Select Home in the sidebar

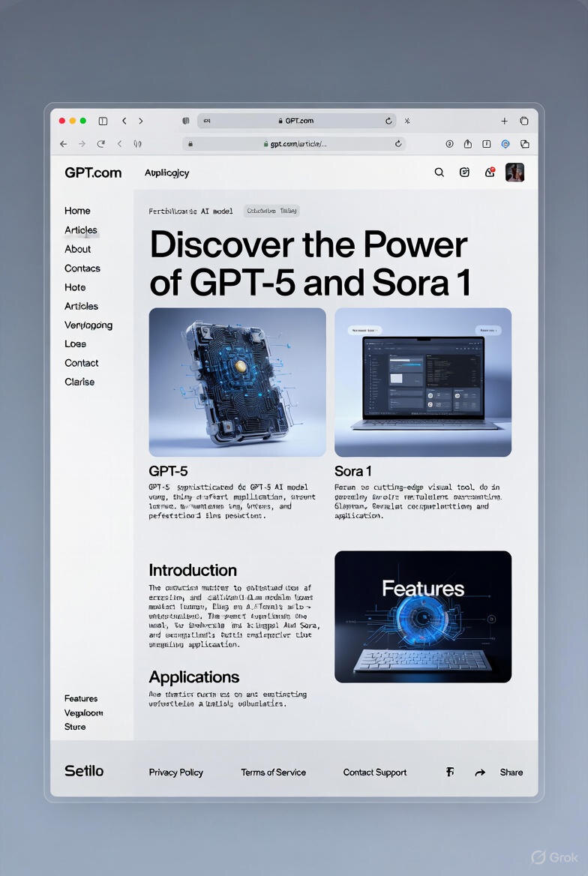coord(77,211)
